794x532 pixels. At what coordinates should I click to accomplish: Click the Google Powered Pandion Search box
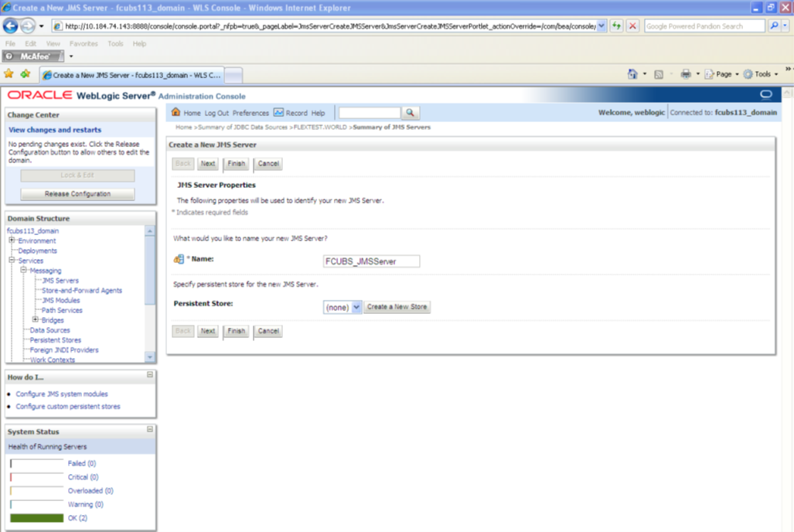[704, 26]
